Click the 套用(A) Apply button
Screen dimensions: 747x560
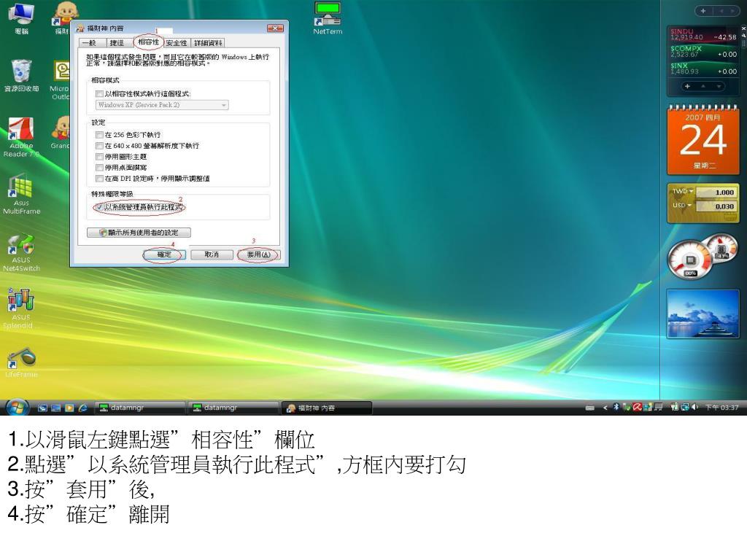pyautogui.click(x=259, y=254)
